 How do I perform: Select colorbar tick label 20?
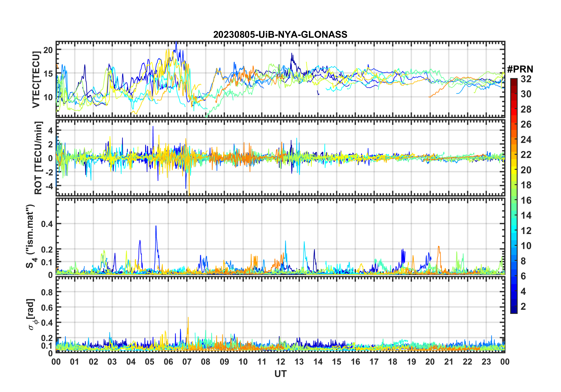(x=526, y=170)
